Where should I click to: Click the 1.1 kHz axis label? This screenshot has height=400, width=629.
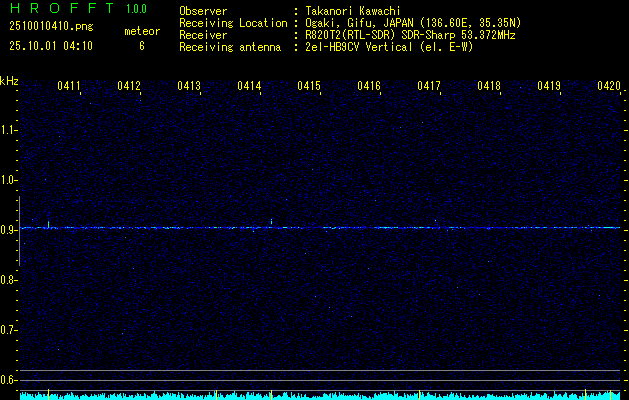[8, 130]
